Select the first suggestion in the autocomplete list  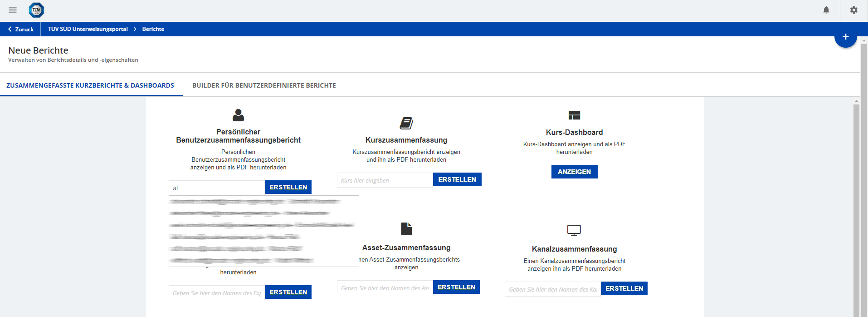(x=254, y=201)
